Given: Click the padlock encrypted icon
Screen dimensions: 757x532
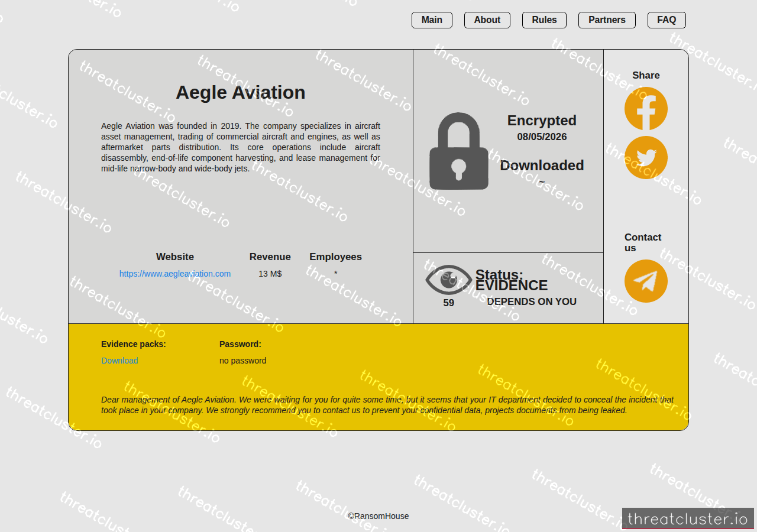Looking at the screenshot, I should tap(459, 151).
